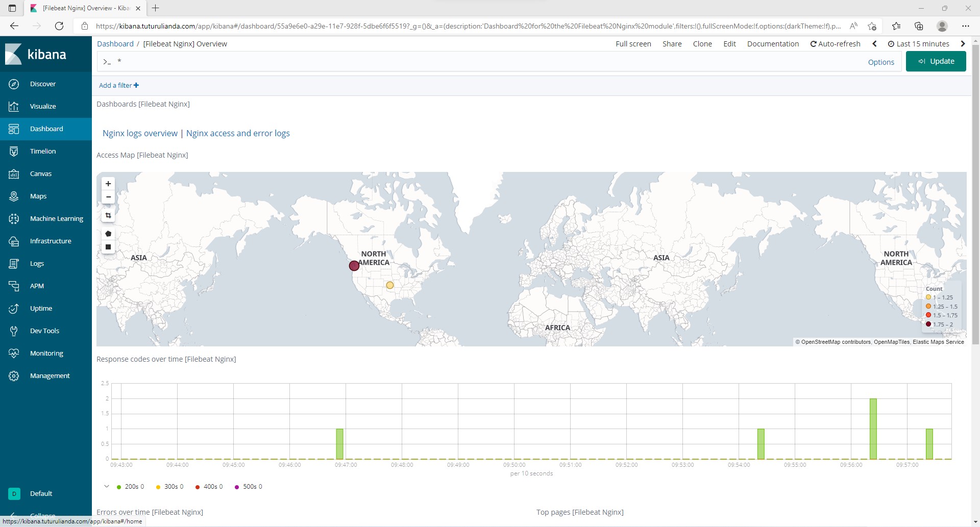This screenshot has width=980, height=527.
Task: Open the Logs icon
Action: (x=14, y=264)
